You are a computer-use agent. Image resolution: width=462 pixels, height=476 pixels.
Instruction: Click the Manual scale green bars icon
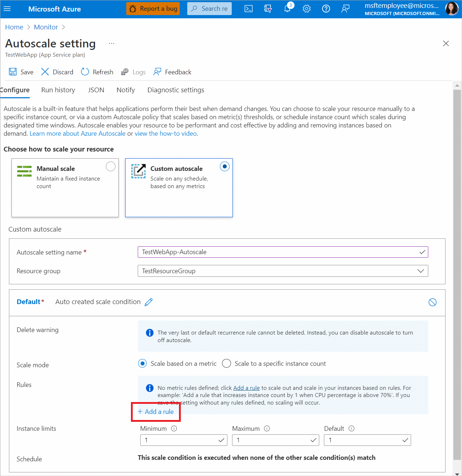pyautogui.click(x=24, y=171)
